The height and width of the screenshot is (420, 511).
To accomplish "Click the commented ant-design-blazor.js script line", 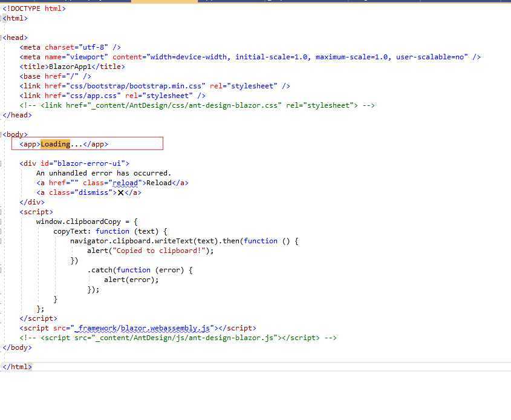I will [x=178, y=338].
